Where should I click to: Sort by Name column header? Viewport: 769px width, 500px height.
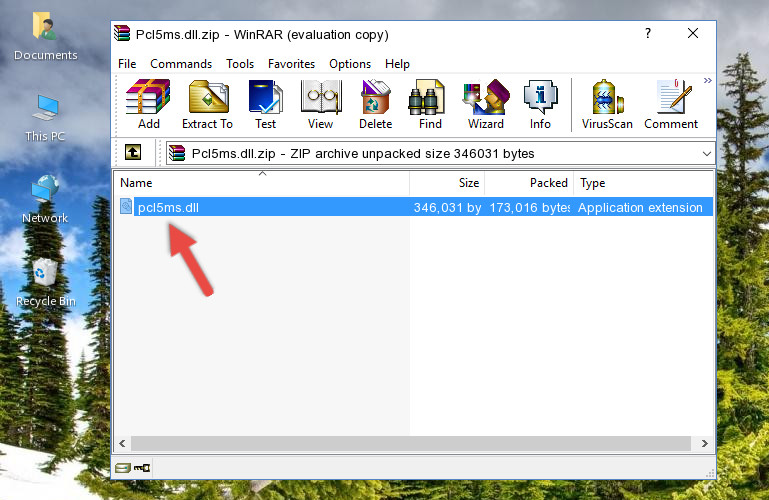[262, 183]
